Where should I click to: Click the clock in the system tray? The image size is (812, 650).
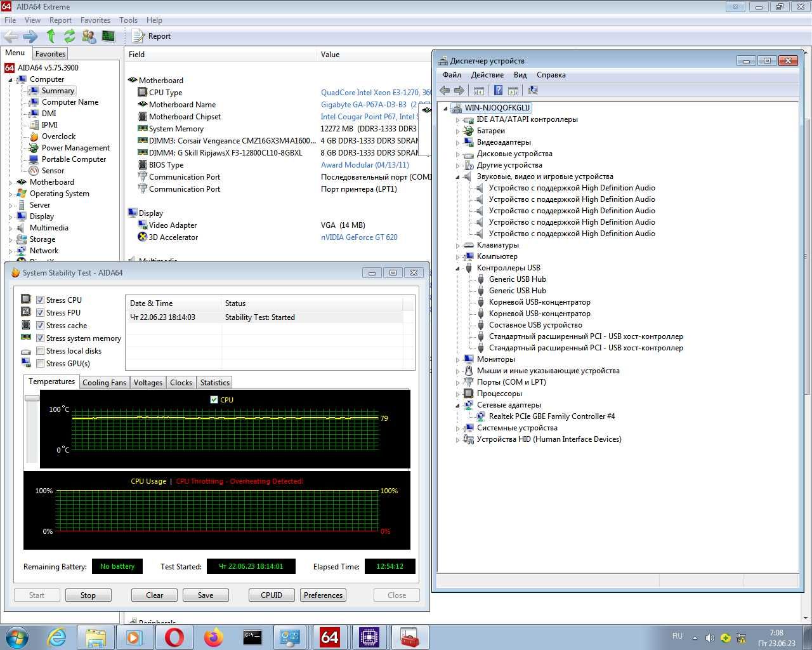click(776, 638)
